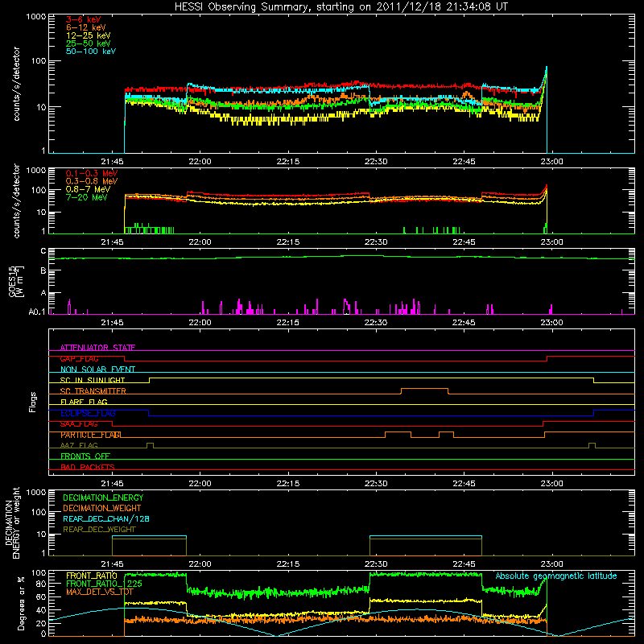Click the yellow 0.8-7 MeV legend label
644x644 pixels.
(x=88, y=189)
